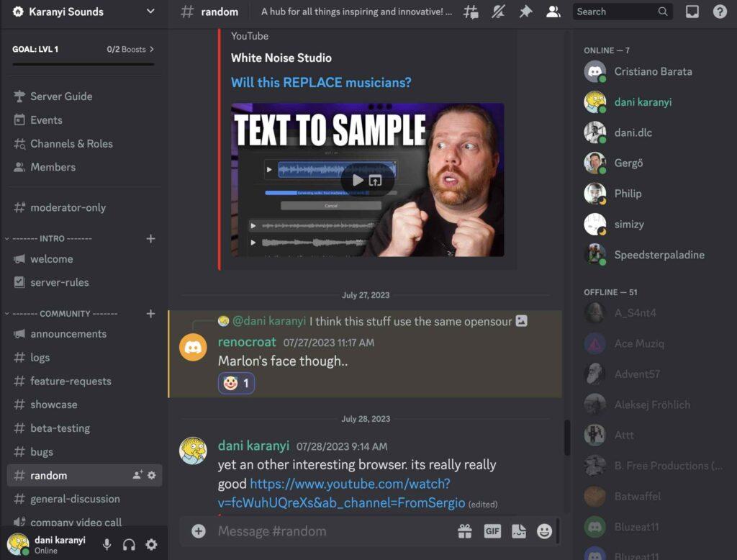The width and height of the screenshot is (737, 560).
Task: Open the 0/2 Boosts goal chevron
Action: (x=151, y=50)
